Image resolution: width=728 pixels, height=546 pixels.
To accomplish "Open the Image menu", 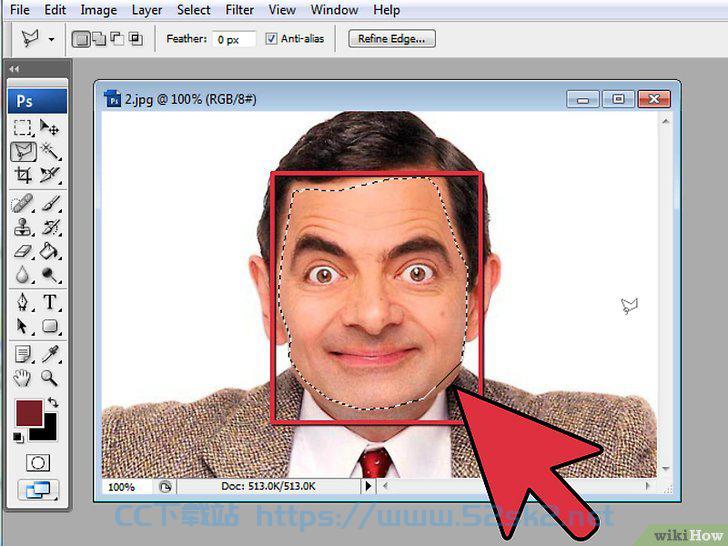I will tap(98, 9).
